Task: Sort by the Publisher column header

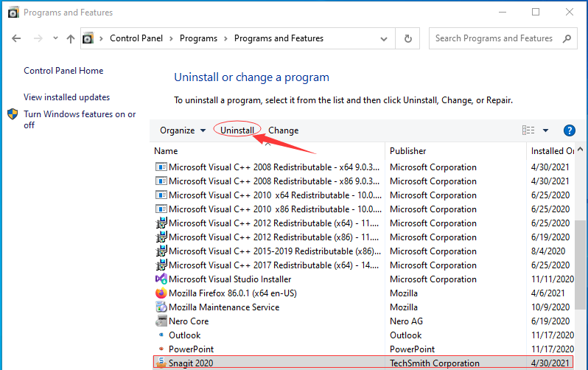Action: [x=408, y=151]
